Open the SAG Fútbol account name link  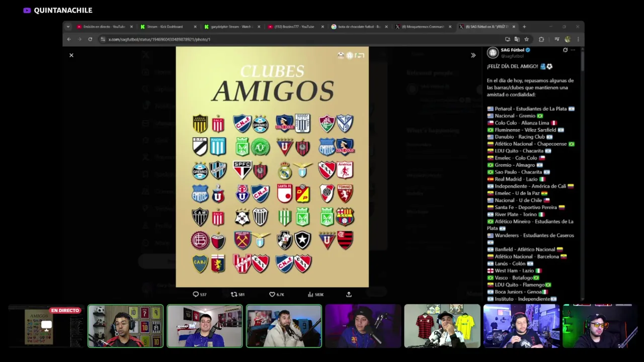point(512,50)
